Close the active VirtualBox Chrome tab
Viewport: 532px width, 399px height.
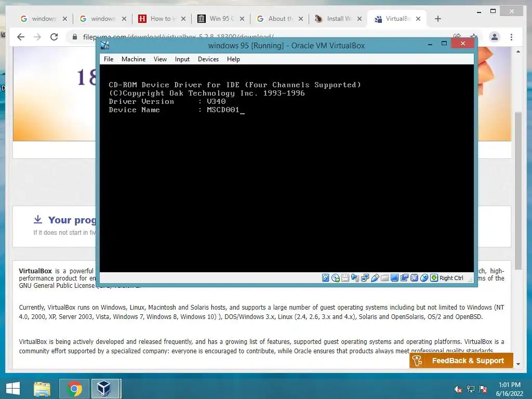pyautogui.click(x=418, y=19)
